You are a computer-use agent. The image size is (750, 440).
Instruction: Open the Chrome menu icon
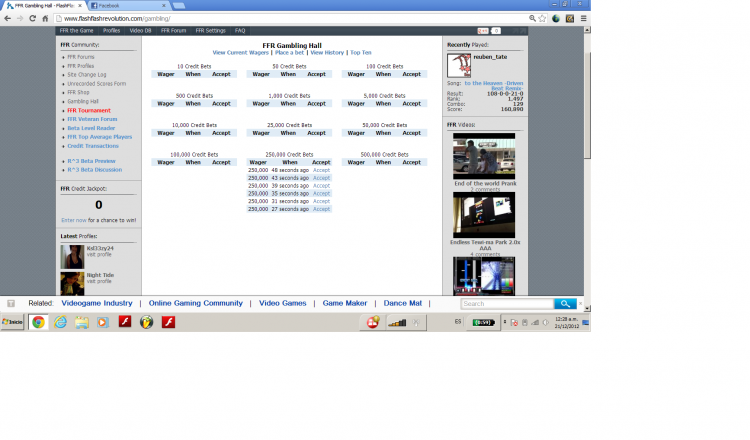click(x=584, y=18)
